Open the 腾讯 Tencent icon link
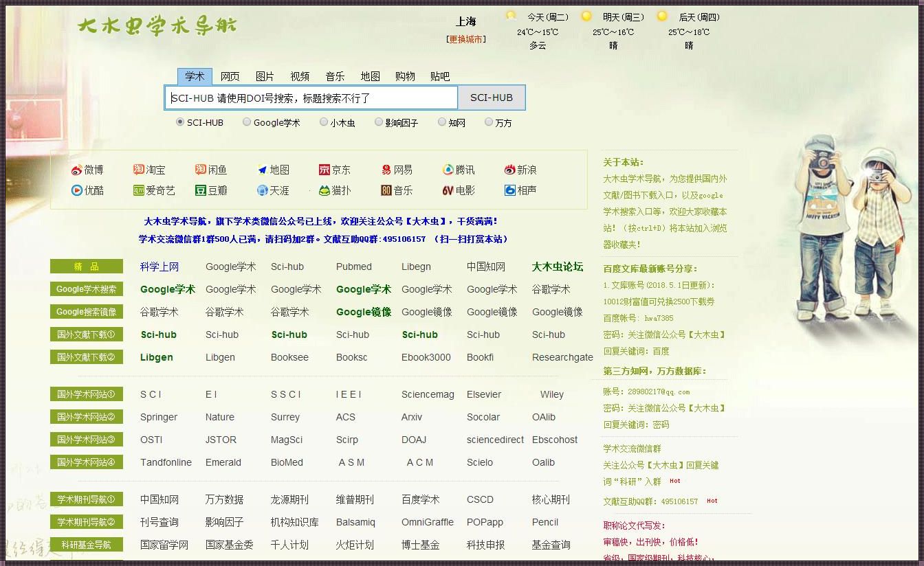This screenshot has width=924, height=566. point(459,170)
